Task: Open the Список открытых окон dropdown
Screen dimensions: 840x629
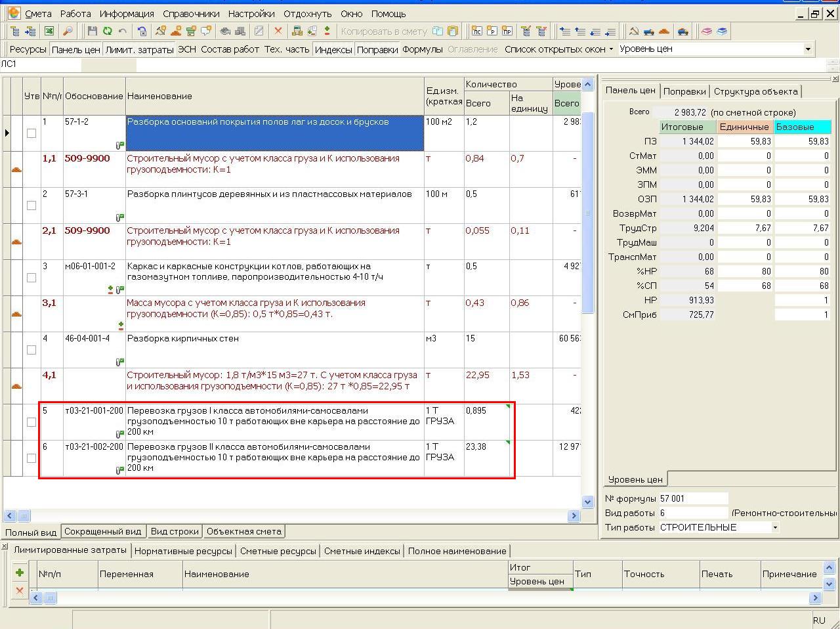Action: (558, 49)
